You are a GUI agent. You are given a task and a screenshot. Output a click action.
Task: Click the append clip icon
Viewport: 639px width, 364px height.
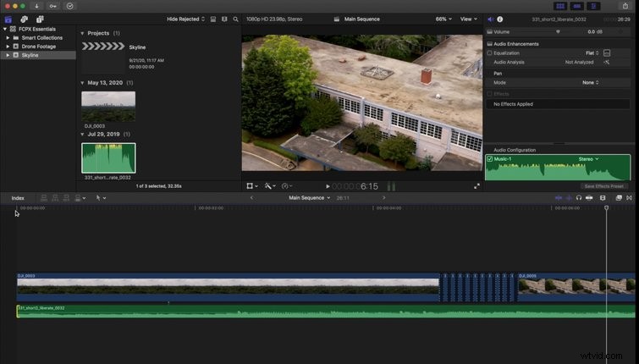point(66,198)
